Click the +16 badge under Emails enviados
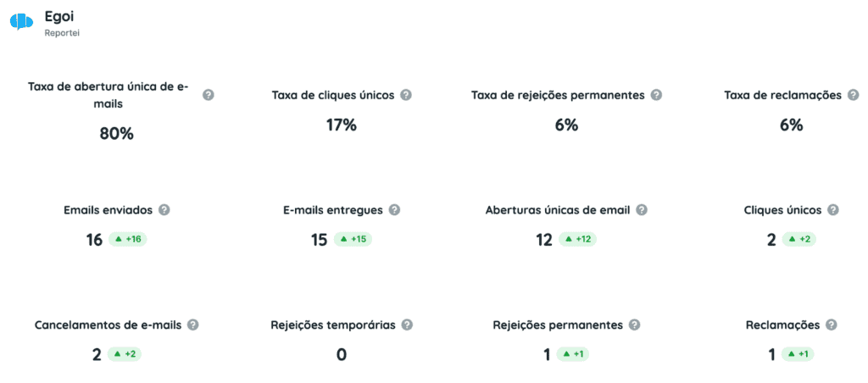This screenshot has height=383, width=868. [x=127, y=240]
